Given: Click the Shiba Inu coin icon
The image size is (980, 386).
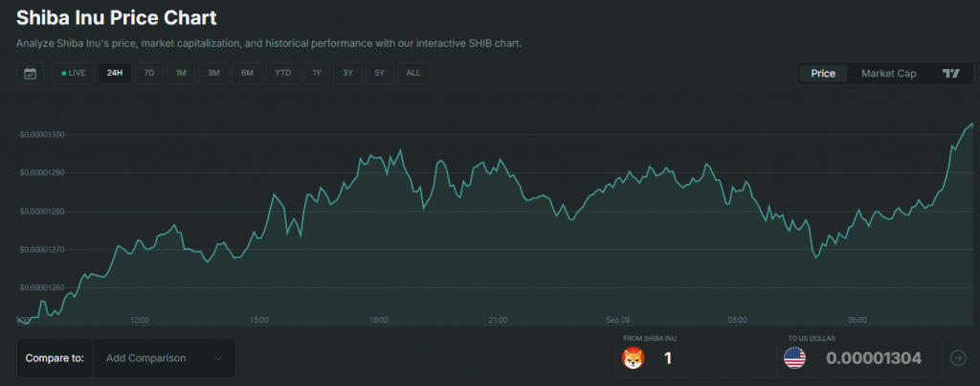Looking at the screenshot, I should (634, 358).
